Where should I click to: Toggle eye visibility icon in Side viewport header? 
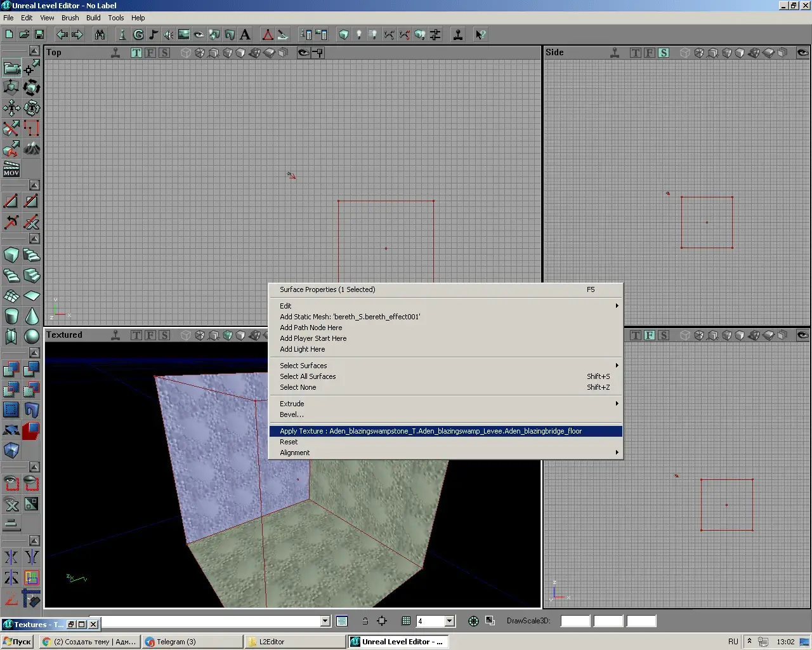click(x=802, y=53)
